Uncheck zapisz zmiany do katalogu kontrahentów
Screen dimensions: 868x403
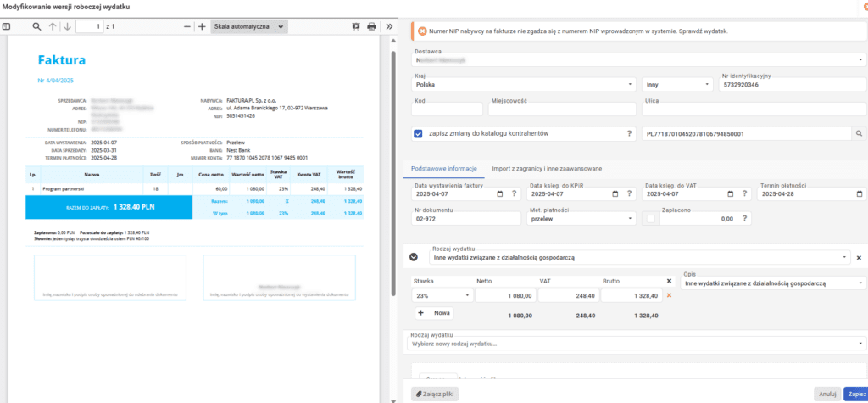[419, 134]
